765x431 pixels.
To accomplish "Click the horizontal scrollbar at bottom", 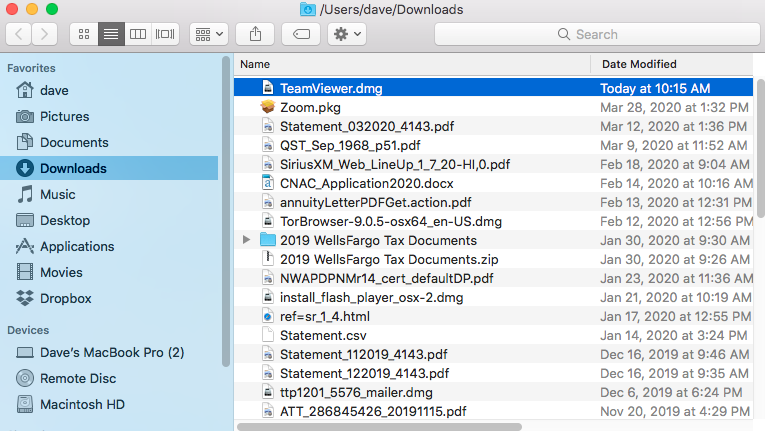I will 380,427.
